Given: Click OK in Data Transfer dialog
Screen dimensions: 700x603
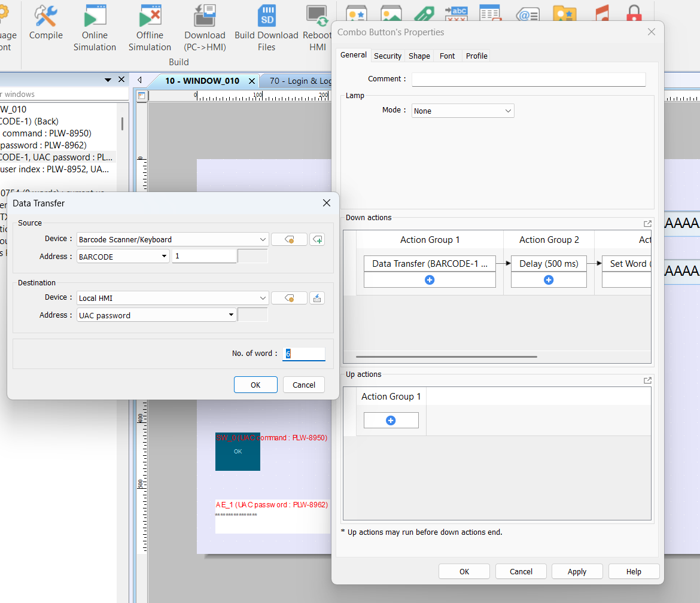Looking at the screenshot, I should 255,385.
